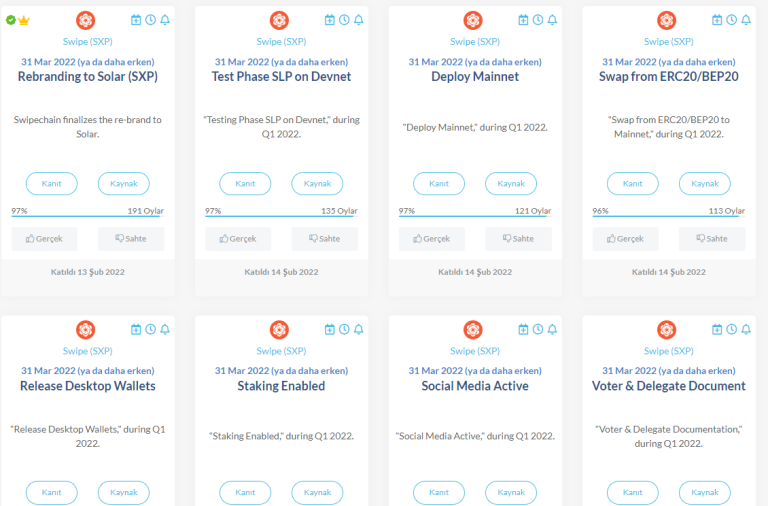
Task: Click the gold crown icon on first card
Action: coord(24,20)
